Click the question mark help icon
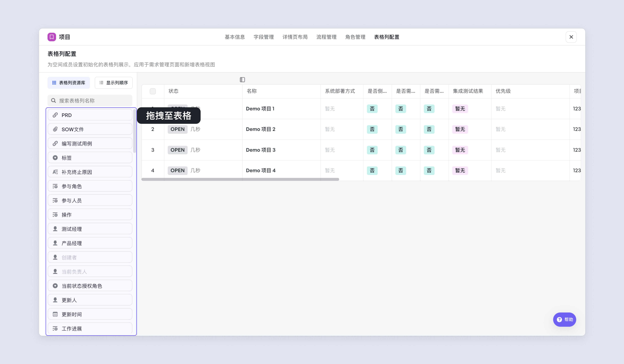624x364 pixels. (x=559, y=319)
